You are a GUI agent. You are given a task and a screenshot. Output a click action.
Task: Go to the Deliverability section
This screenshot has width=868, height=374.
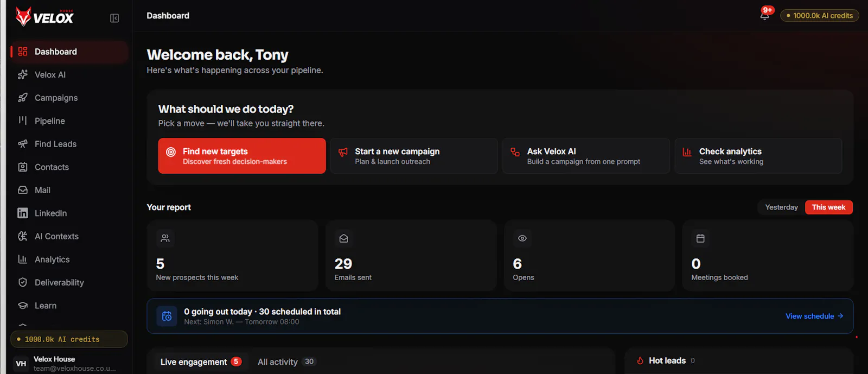[x=69, y=282]
